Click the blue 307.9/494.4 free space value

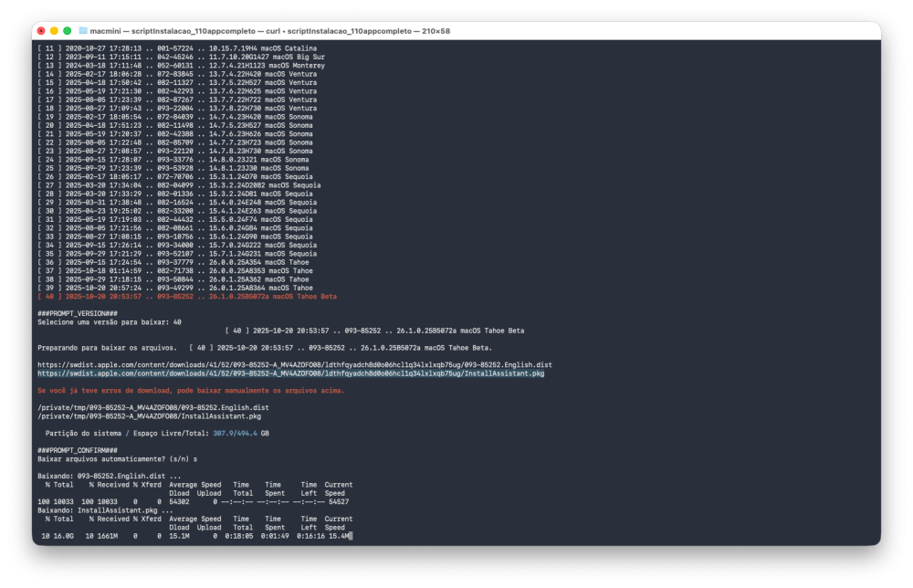coord(235,433)
